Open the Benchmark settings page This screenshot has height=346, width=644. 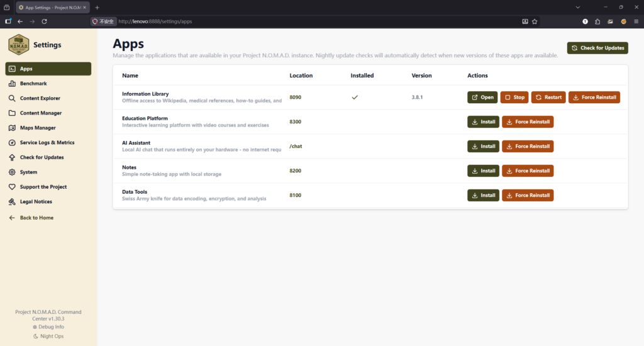[x=33, y=84]
